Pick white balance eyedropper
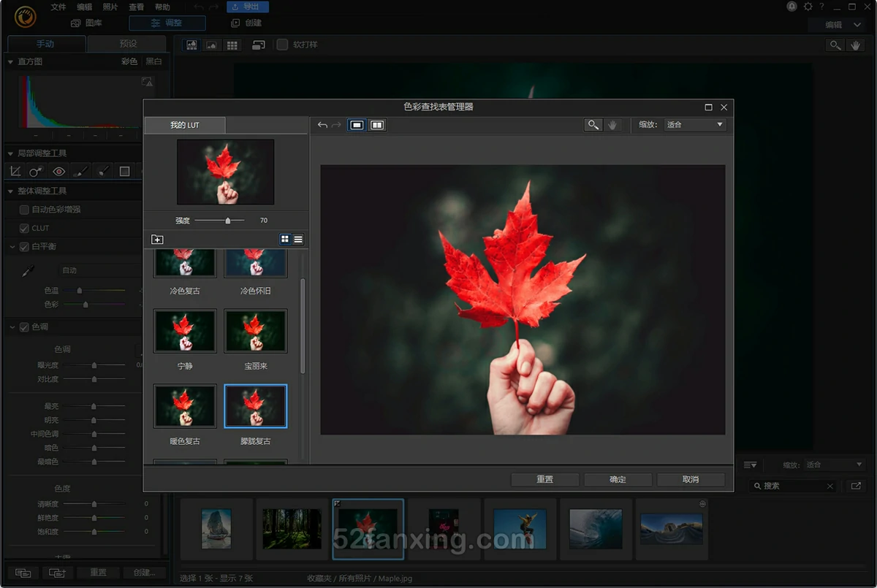 tap(28, 271)
